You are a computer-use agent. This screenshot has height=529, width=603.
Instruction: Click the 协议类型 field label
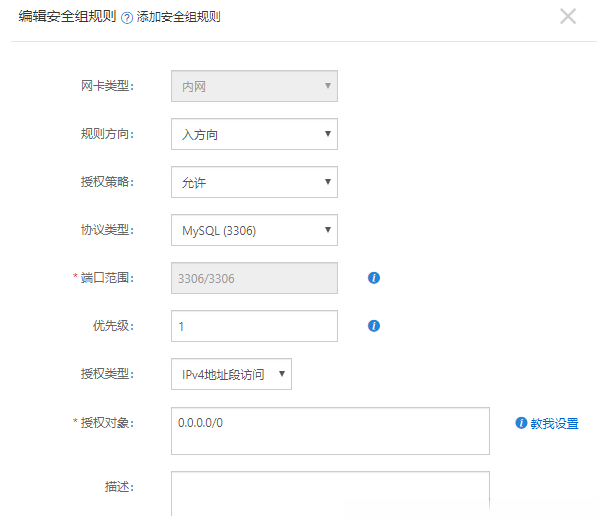coord(108,230)
